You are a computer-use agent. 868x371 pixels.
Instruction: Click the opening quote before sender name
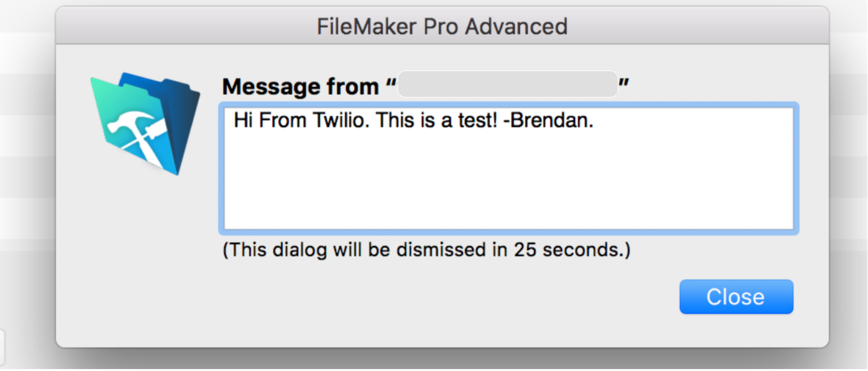tap(391, 83)
